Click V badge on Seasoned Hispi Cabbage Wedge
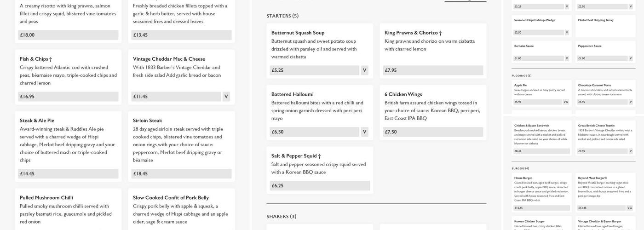644x230 pixels. tap(566, 33)
